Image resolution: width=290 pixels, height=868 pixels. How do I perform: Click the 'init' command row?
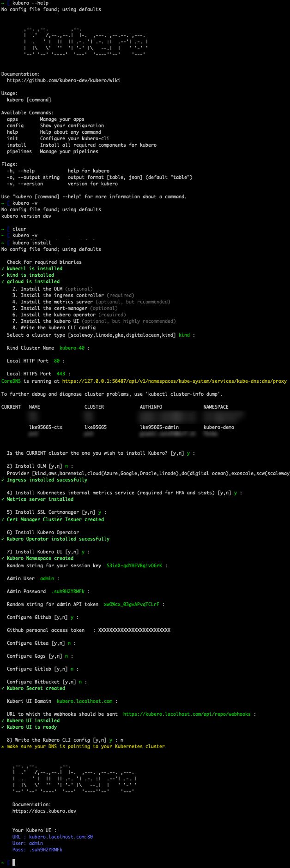point(58,138)
